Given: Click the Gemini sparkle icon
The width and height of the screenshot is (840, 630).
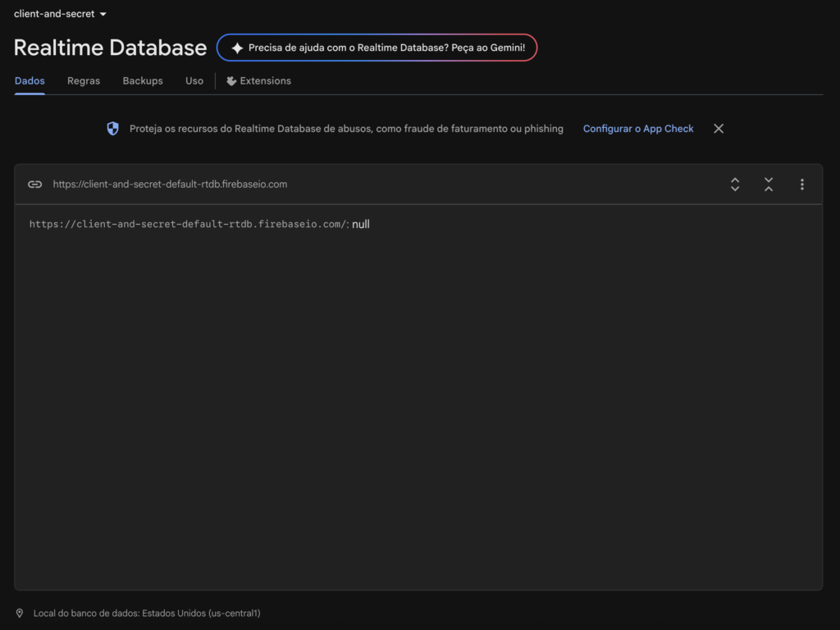Looking at the screenshot, I should click(x=237, y=48).
